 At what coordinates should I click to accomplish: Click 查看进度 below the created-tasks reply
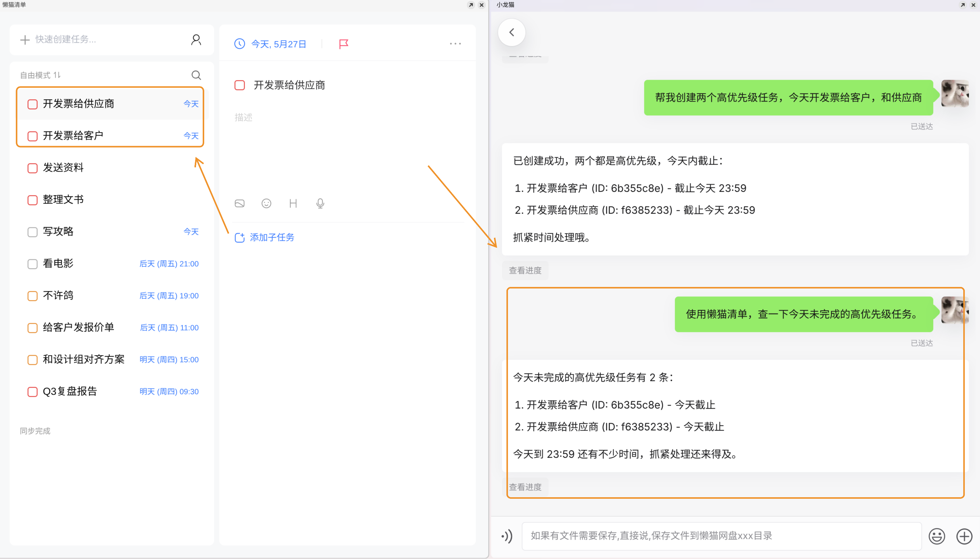point(525,270)
